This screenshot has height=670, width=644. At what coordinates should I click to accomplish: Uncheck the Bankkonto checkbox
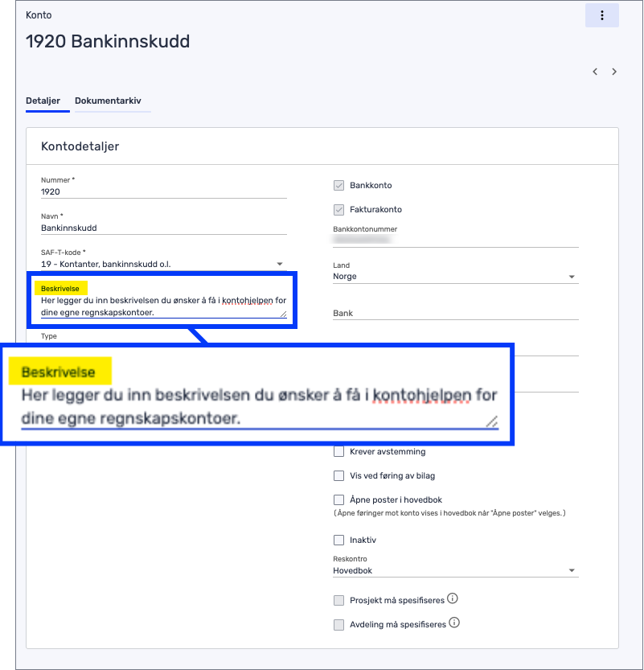pos(338,185)
